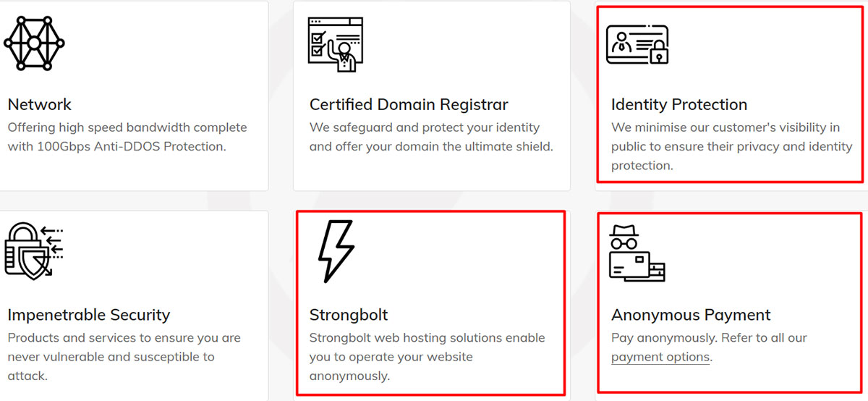Click the text about 100Gbps Anti-DDOS Protection
This screenshot has height=401, width=868.
(127, 137)
